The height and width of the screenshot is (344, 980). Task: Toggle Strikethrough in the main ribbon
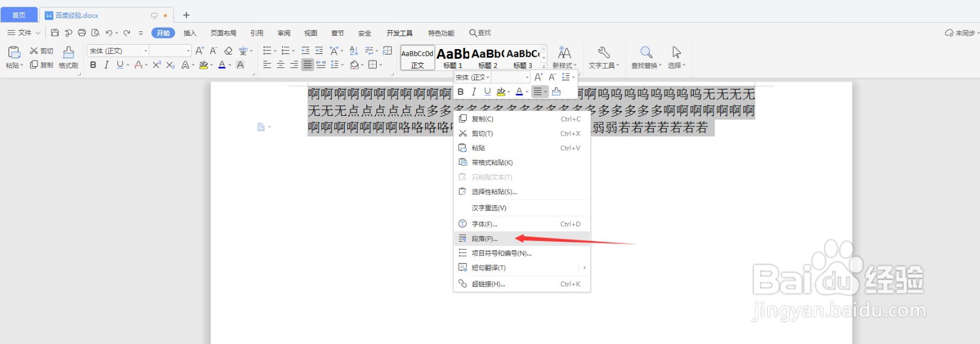click(138, 64)
